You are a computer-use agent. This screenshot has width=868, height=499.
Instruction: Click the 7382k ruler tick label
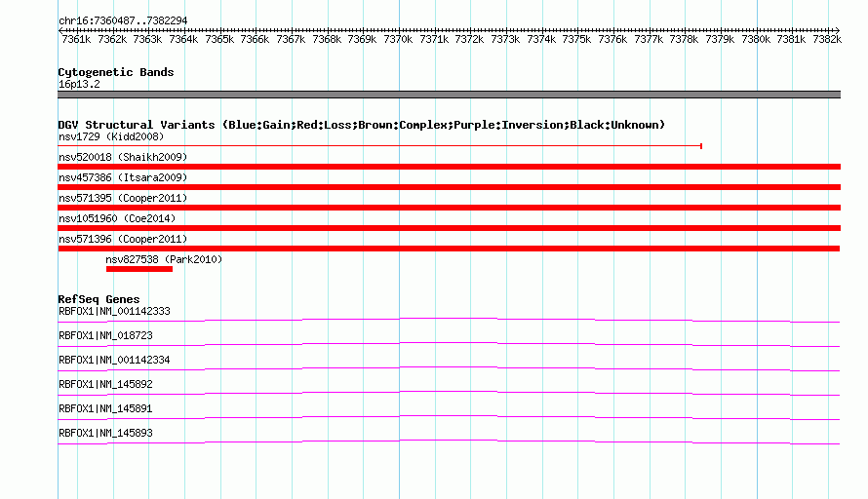click(x=827, y=39)
